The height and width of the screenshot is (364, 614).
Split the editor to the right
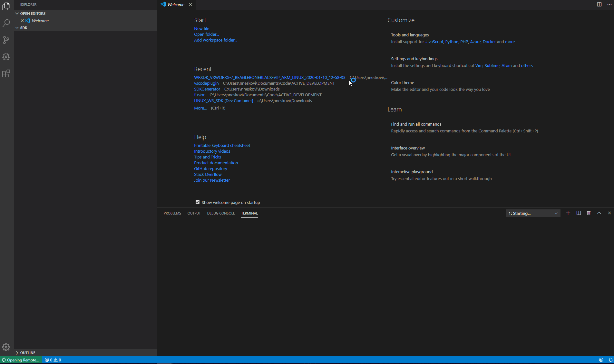point(599,5)
